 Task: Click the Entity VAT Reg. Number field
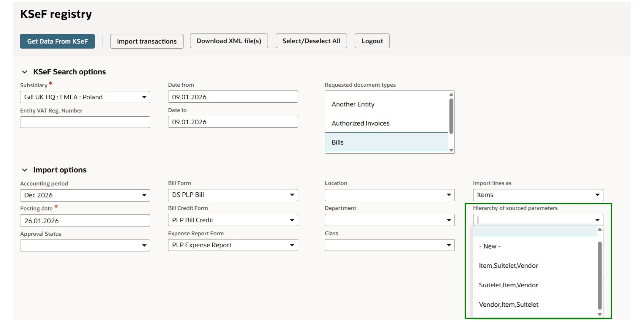[85, 122]
